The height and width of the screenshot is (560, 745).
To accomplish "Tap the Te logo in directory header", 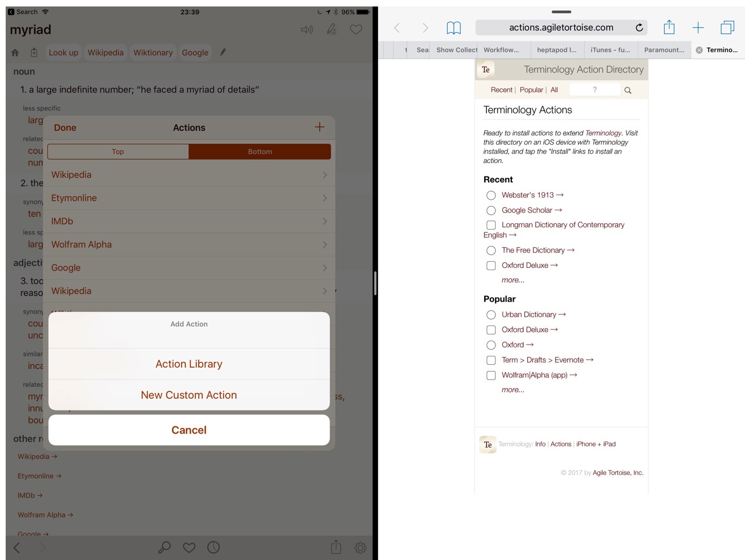I will click(x=486, y=70).
